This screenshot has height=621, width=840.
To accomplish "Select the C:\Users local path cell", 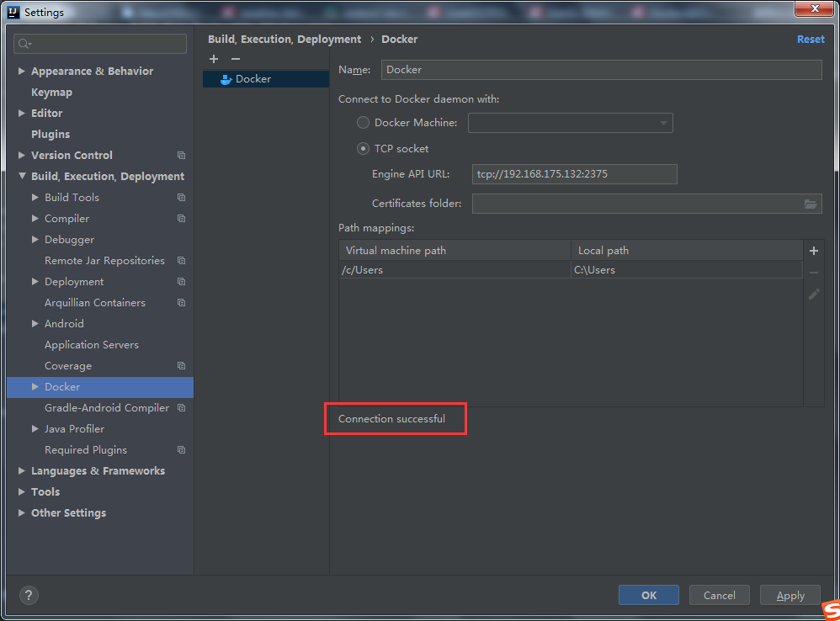I will click(x=687, y=270).
